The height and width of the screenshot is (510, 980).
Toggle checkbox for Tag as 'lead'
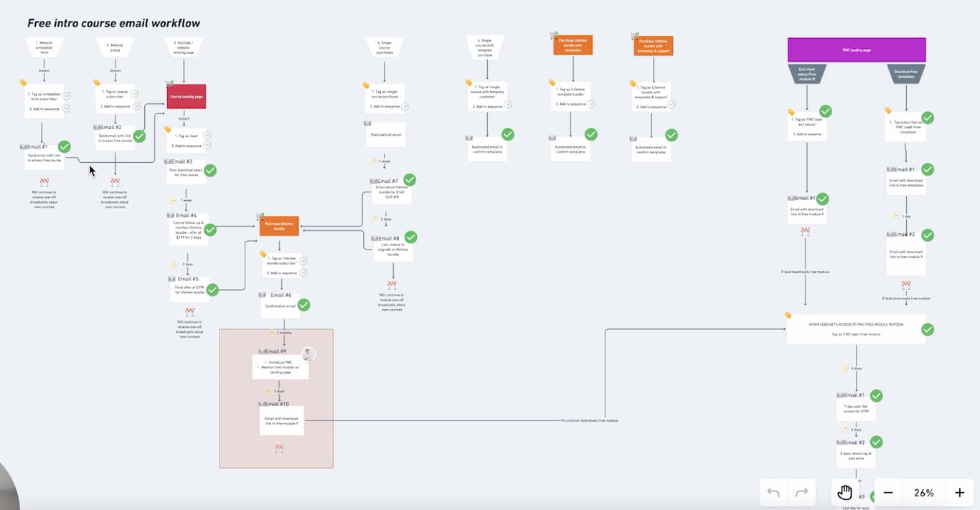pyautogui.click(x=207, y=135)
